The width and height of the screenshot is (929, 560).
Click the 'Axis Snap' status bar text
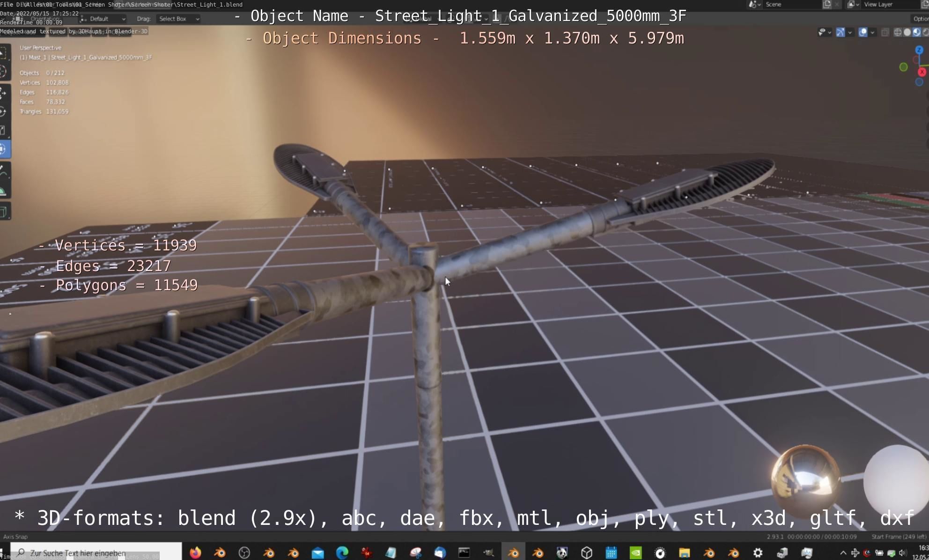(x=15, y=537)
